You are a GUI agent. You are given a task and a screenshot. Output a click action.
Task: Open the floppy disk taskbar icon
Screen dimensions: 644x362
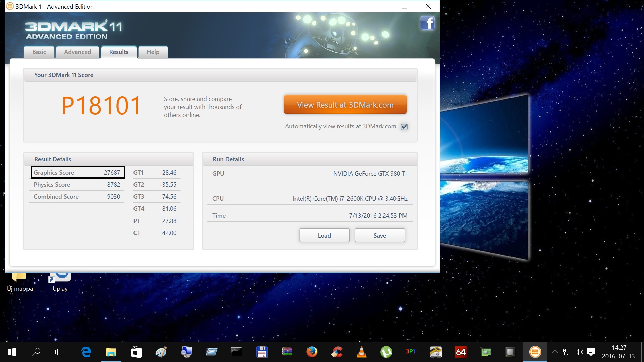tap(262, 352)
